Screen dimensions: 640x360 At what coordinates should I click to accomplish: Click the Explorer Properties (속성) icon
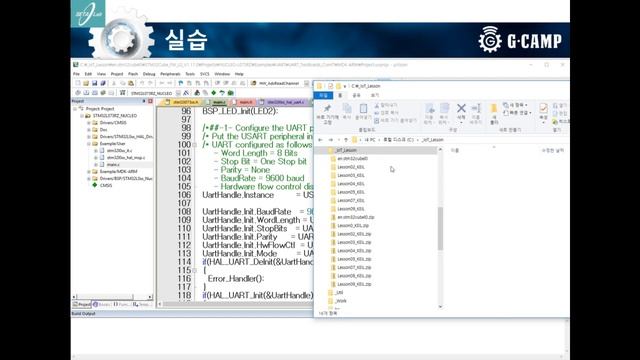click(x=543, y=109)
